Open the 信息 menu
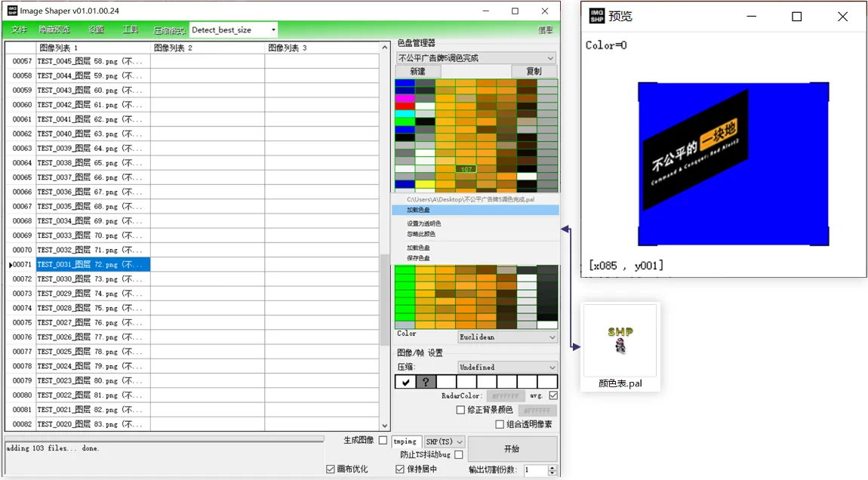This screenshot has width=868, height=480. 545,30
